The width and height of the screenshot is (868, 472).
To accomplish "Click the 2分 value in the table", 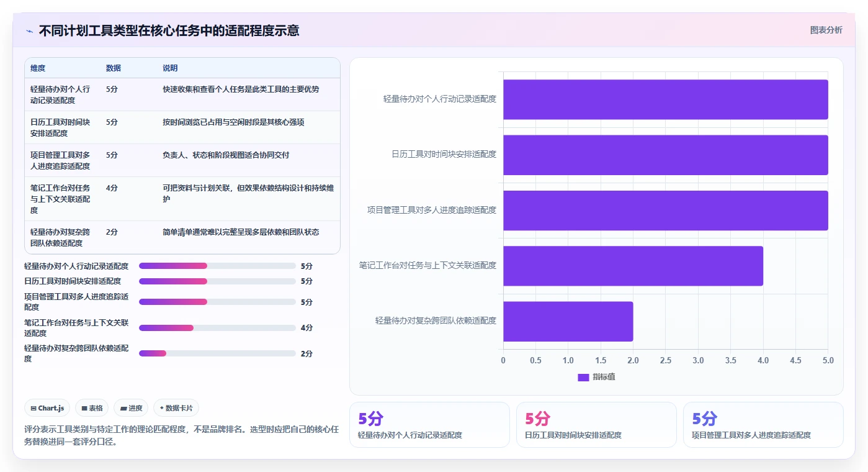I will point(112,232).
